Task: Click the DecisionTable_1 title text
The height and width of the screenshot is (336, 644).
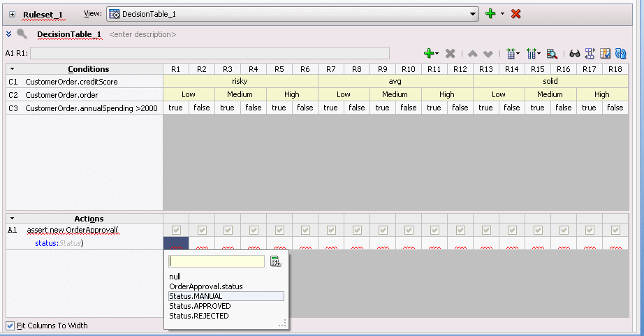Action: (x=69, y=34)
